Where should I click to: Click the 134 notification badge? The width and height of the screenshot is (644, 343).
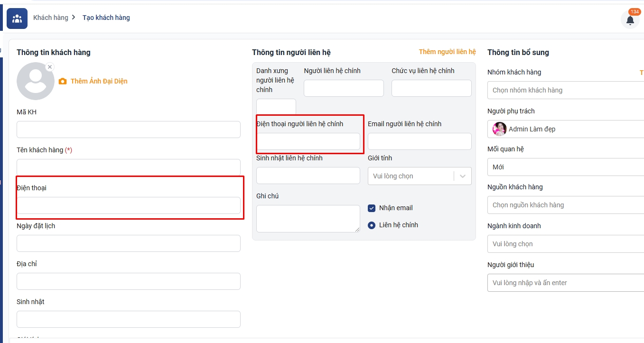635,12
